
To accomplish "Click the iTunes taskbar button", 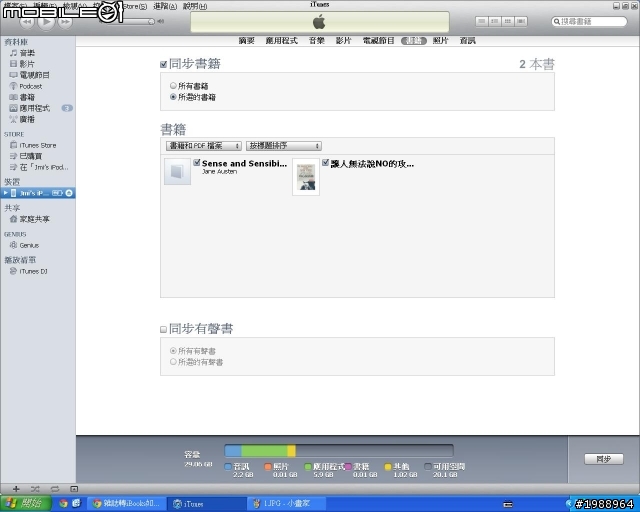I will tap(207, 504).
